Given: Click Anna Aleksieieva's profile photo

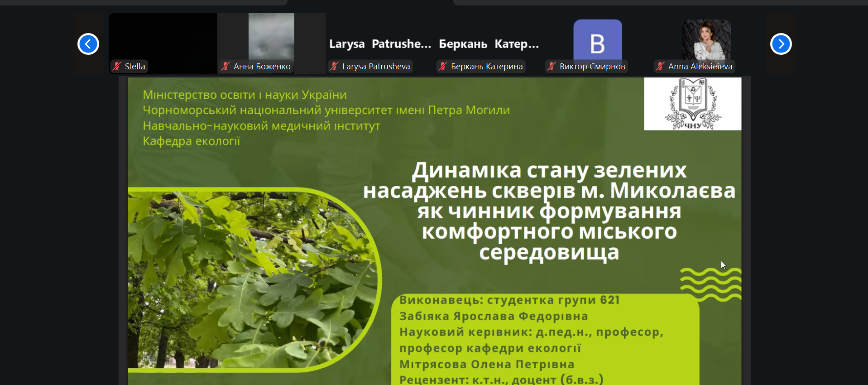Looking at the screenshot, I should tap(706, 39).
